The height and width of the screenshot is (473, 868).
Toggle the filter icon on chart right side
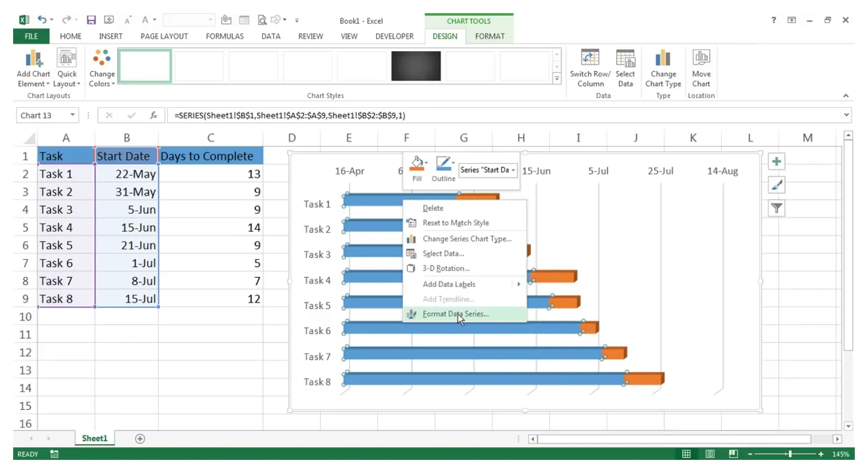tap(778, 208)
